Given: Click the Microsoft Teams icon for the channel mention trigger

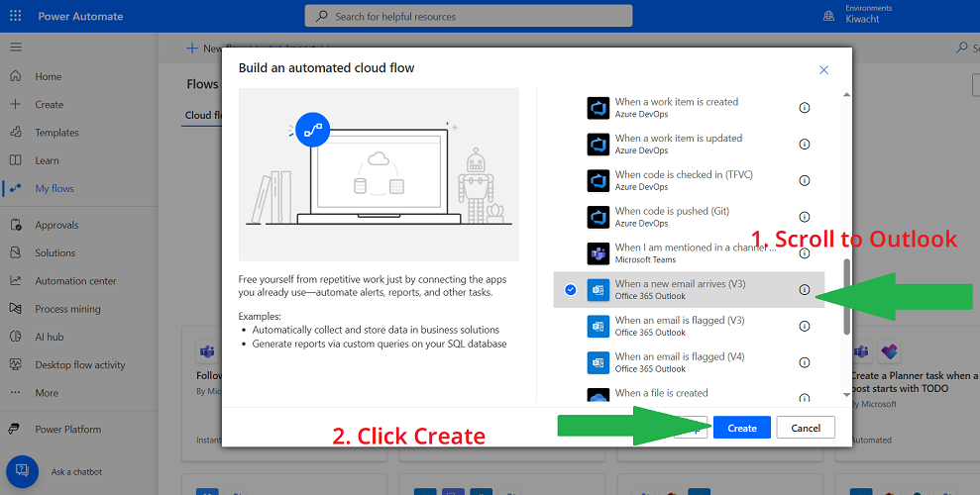Looking at the screenshot, I should point(598,253).
